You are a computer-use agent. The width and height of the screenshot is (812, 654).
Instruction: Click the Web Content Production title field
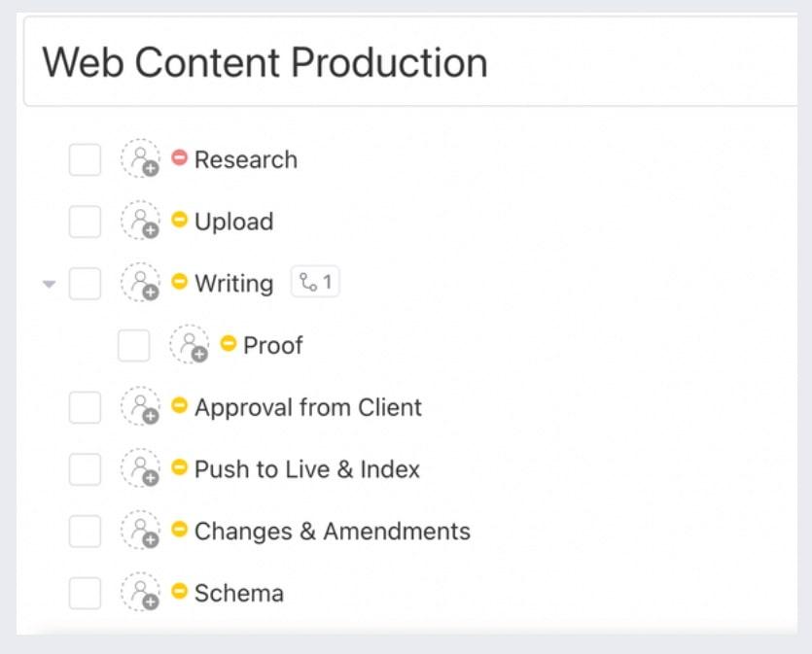point(408,64)
